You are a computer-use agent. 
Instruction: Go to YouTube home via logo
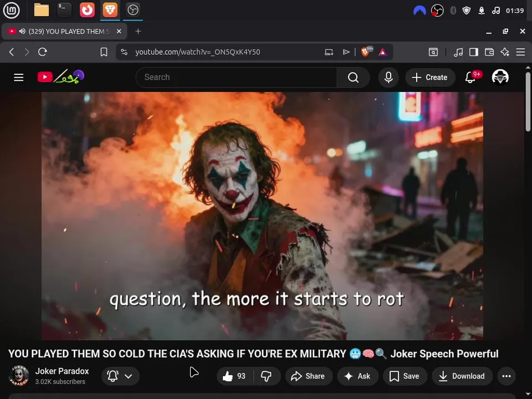[61, 76]
